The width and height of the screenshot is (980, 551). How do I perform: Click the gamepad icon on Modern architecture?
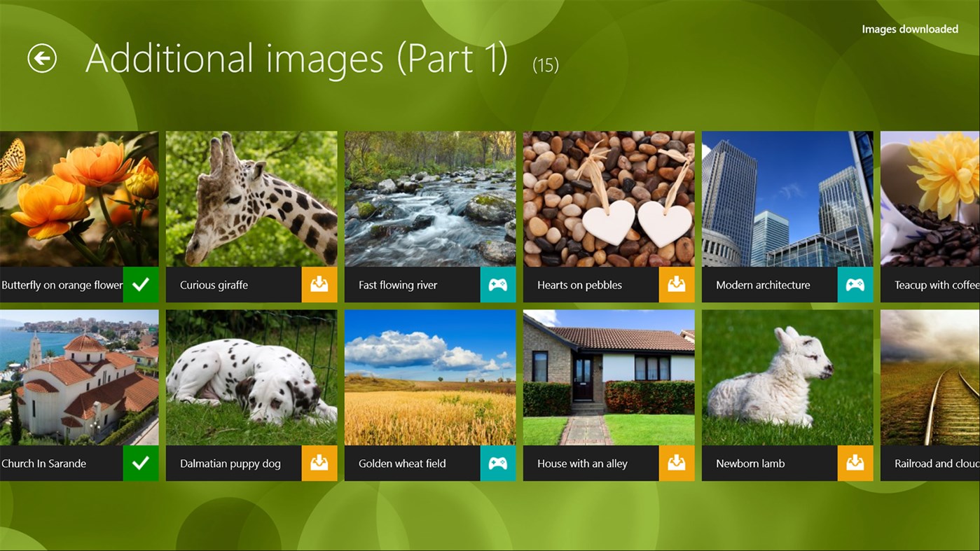[855, 284]
